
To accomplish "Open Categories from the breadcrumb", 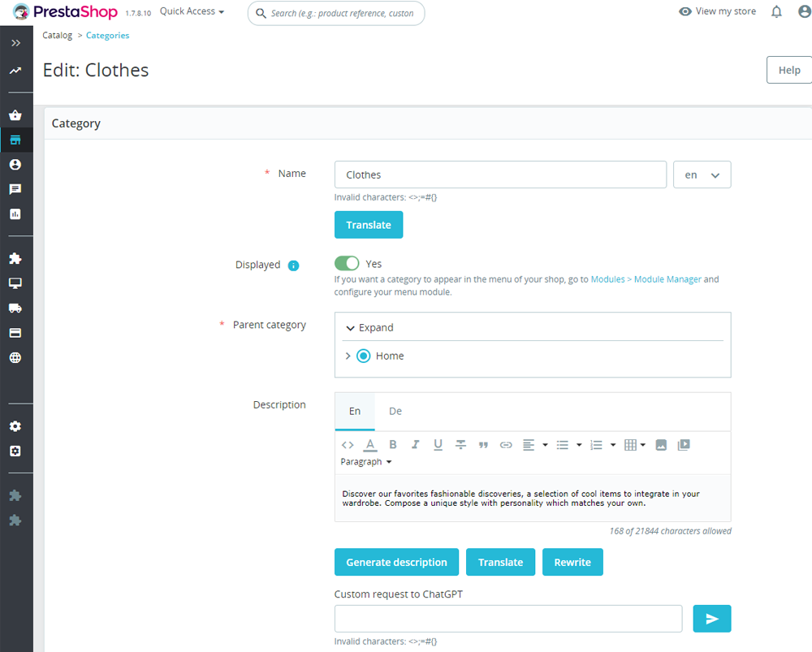I will click(107, 35).
